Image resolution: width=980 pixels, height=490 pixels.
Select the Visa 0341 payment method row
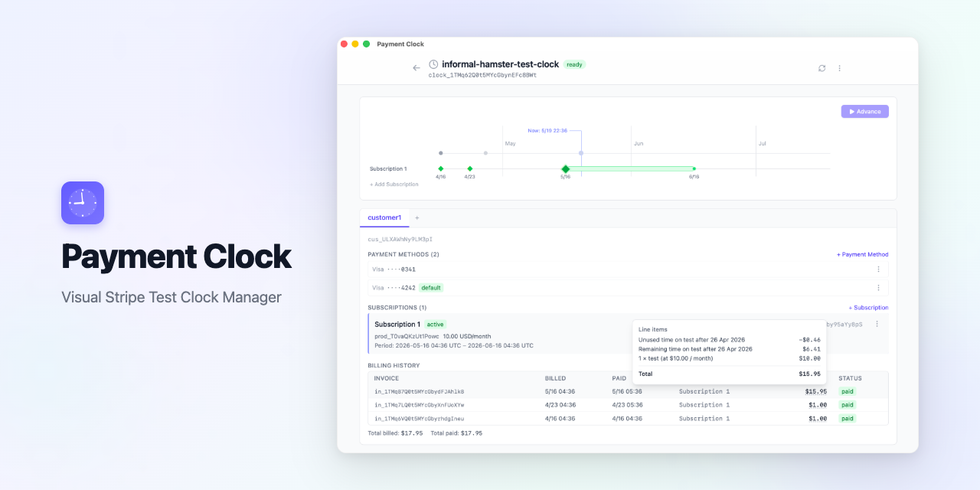pos(628,269)
